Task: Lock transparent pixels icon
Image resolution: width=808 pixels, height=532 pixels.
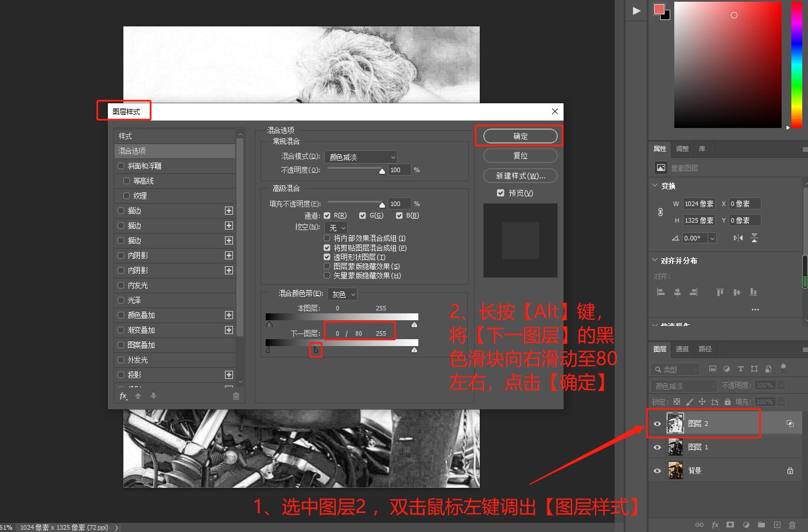Action: click(677, 402)
